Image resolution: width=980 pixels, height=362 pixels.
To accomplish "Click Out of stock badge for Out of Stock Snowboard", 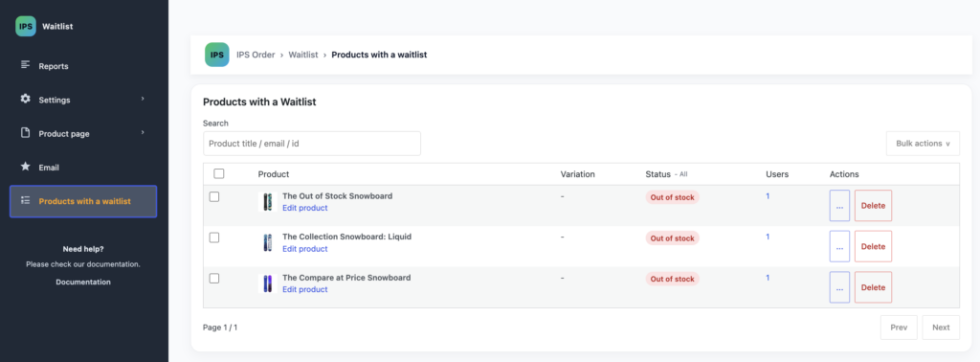I will tap(672, 197).
